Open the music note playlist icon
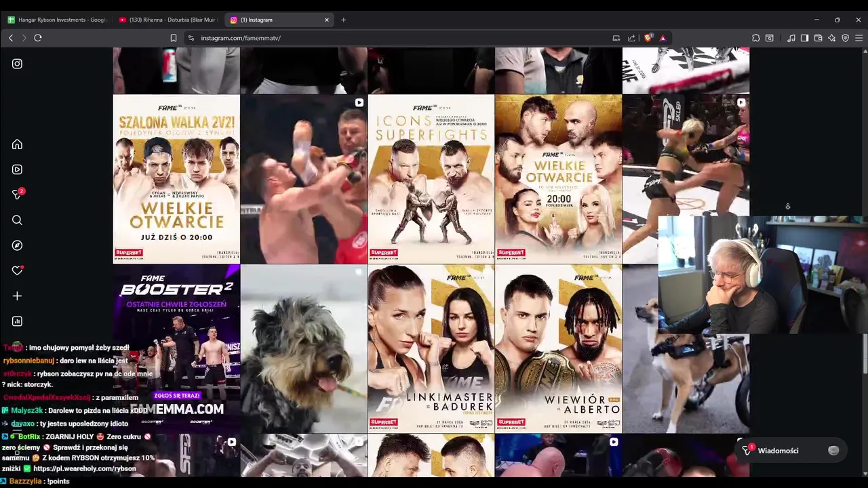Screen dimensions: 868x488 click(x=791, y=38)
